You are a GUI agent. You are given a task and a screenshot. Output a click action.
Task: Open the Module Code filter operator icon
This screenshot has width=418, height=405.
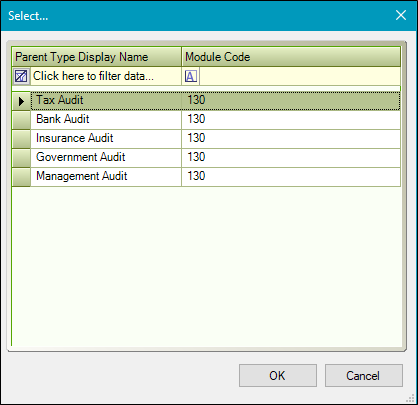click(191, 76)
